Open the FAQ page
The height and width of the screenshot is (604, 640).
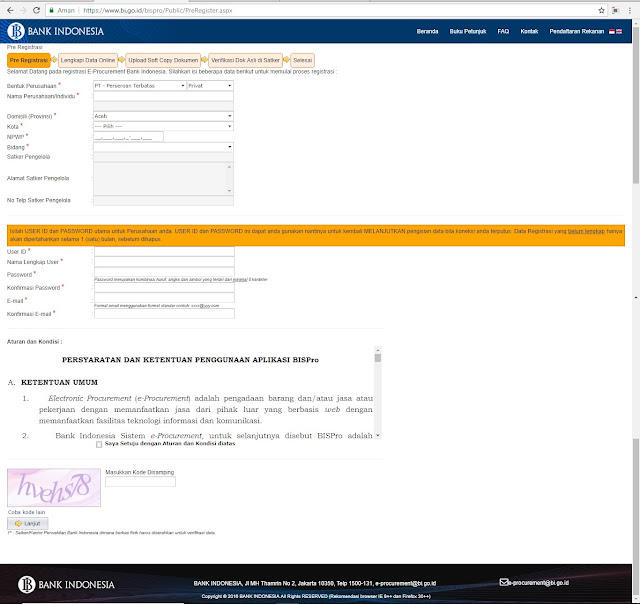503,31
